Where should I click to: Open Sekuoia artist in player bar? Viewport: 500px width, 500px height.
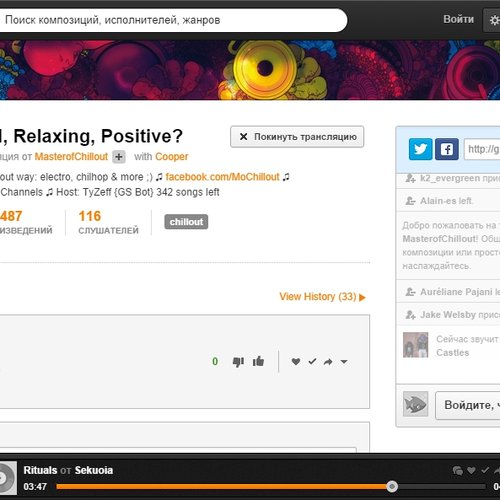pos(94,470)
